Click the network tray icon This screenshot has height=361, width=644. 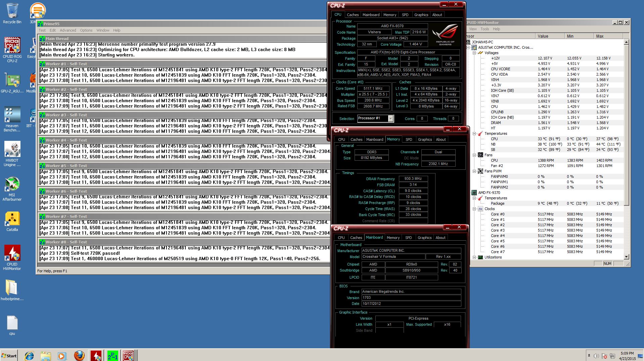pos(612,356)
